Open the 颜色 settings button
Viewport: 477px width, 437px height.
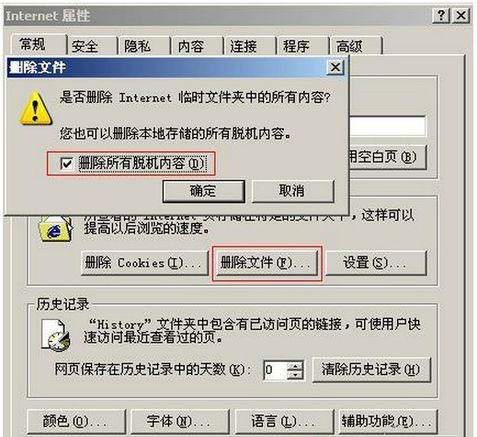tap(76, 422)
